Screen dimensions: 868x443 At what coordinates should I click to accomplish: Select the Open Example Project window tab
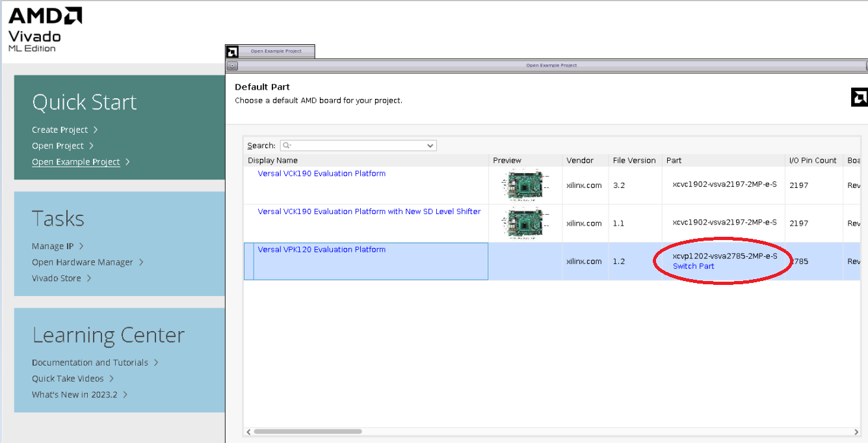pyautogui.click(x=278, y=50)
